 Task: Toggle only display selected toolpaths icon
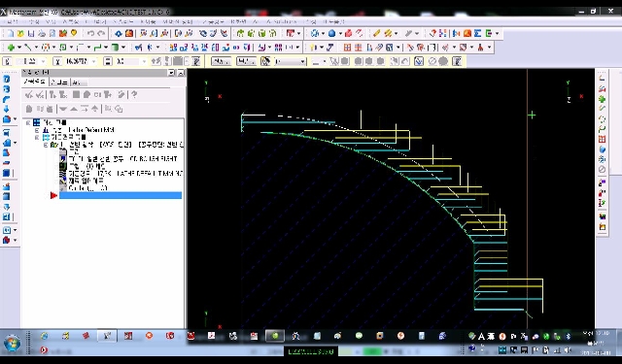[x=108, y=109]
